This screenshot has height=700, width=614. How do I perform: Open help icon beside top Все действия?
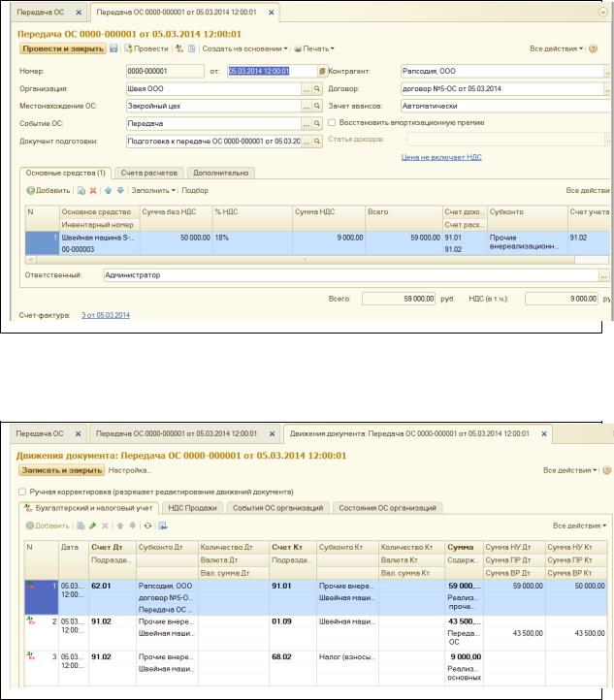(x=593, y=48)
